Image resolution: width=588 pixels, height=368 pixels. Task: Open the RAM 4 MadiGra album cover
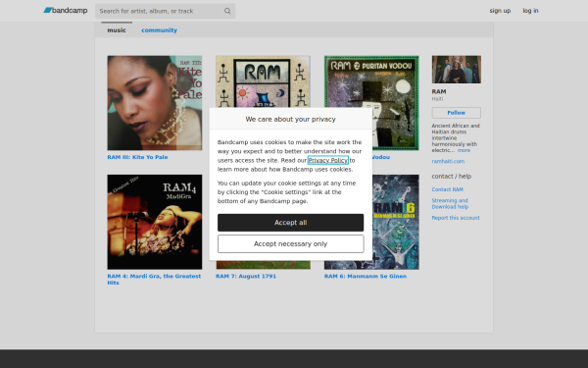(x=155, y=222)
